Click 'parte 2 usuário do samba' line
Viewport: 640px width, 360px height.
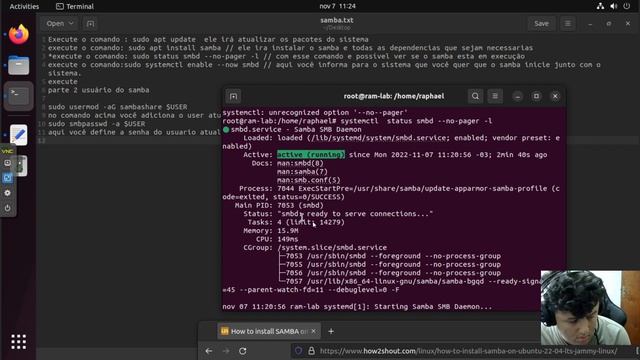(98, 90)
